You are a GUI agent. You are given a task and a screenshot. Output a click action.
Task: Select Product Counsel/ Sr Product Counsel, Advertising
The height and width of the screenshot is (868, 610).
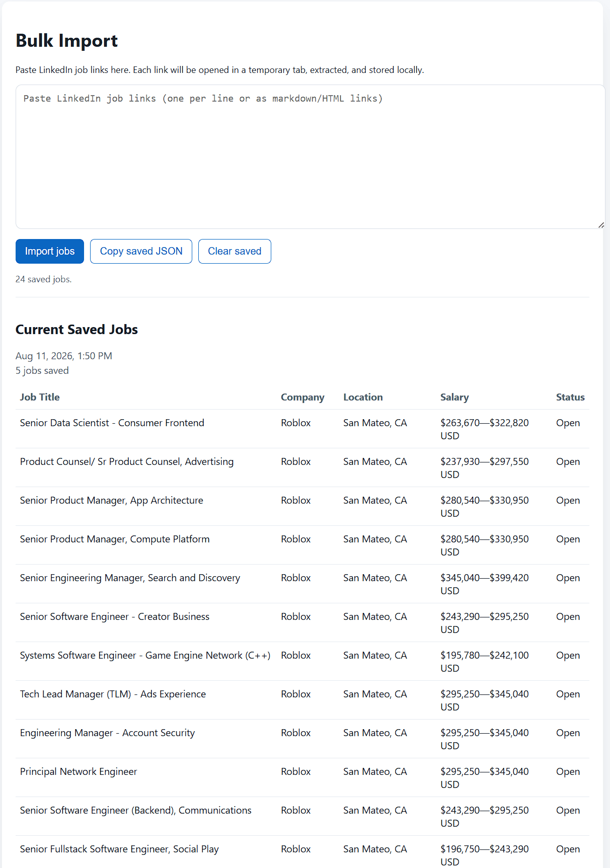tap(127, 461)
